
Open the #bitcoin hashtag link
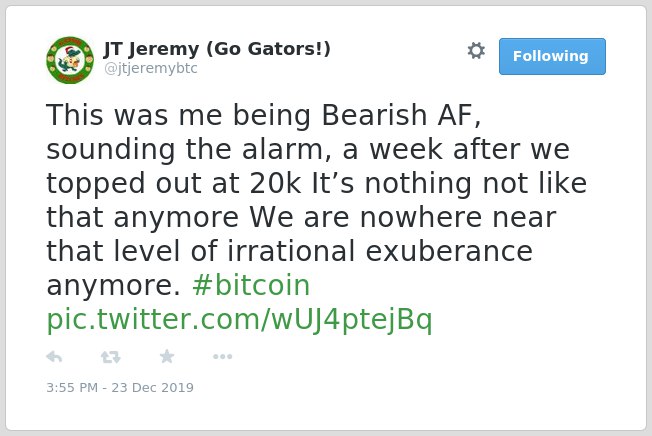[x=251, y=286]
